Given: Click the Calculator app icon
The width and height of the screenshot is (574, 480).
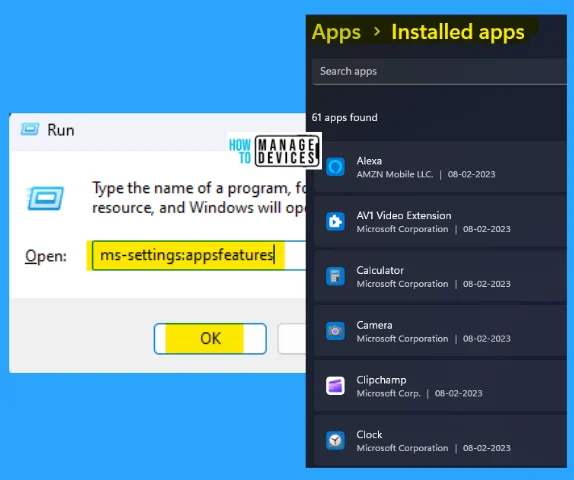Looking at the screenshot, I should click(335, 276).
